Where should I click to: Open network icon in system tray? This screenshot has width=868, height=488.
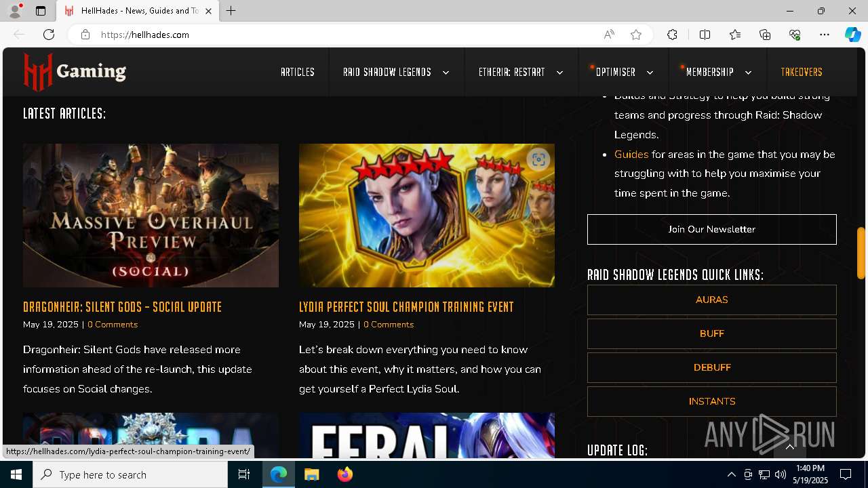764,474
